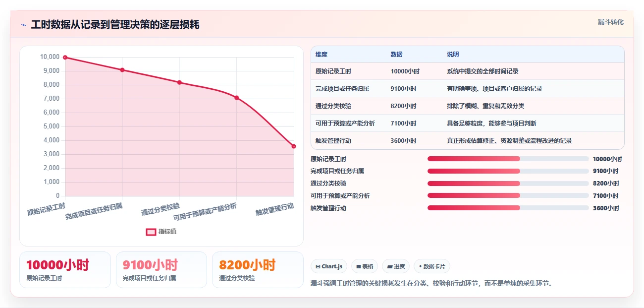The height and width of the screenshot is (308, 644).
Task: Click the 7100小时 value beside the progress bar
Action: [606, 196]
